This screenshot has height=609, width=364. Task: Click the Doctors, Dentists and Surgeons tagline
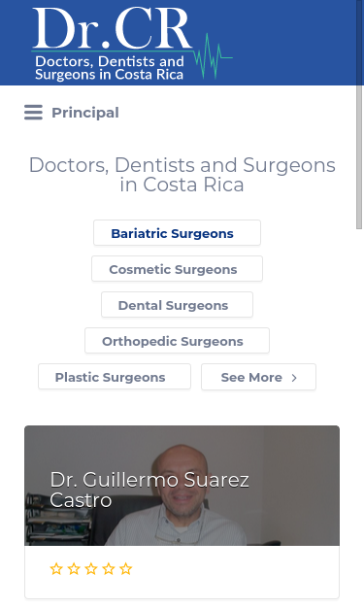click(x=109, y=68)
